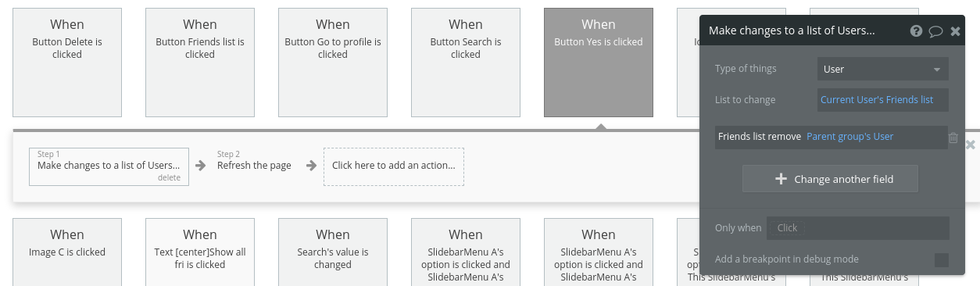
Task: Click the comment bubble icon in popup header
Action: (935, 31)
